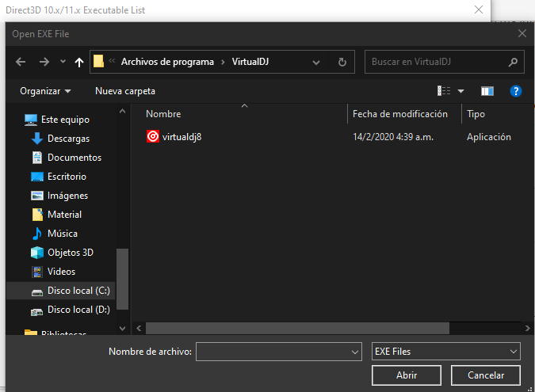Viewport: 535px width, 392px height.
Task: Sort by Fecha de modificación column
Action: click(400, 114)
